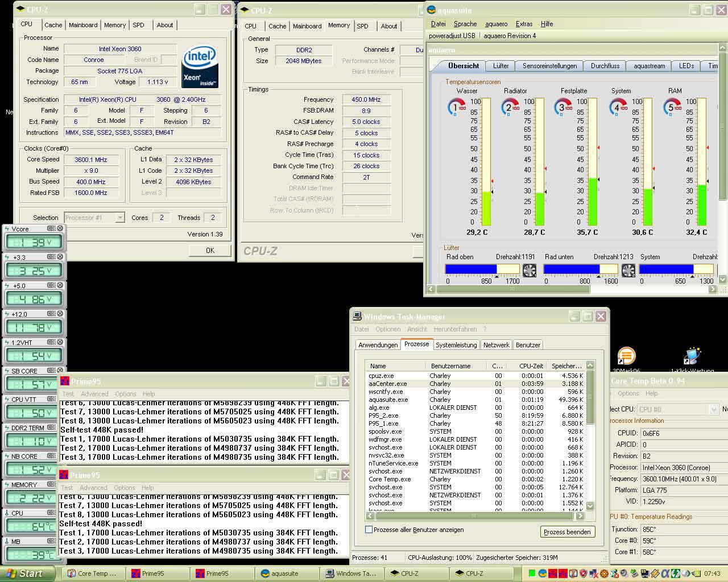
Task: Click sensor 4 System gauge icon
Action: pos(618,107)
